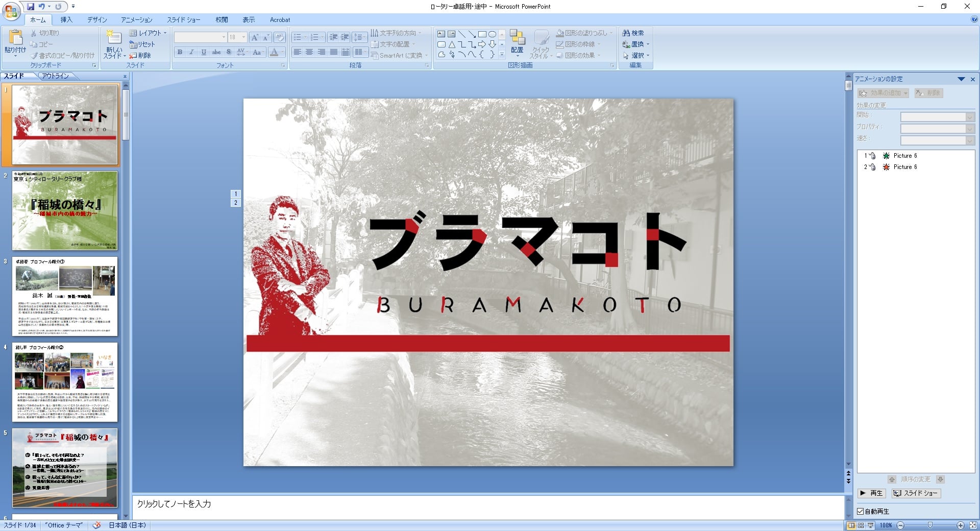Image resolution: width=980 pixels, height=531 pixels.
Task: Open the アニメーション Animations tab
Action: tap(137, 20)
